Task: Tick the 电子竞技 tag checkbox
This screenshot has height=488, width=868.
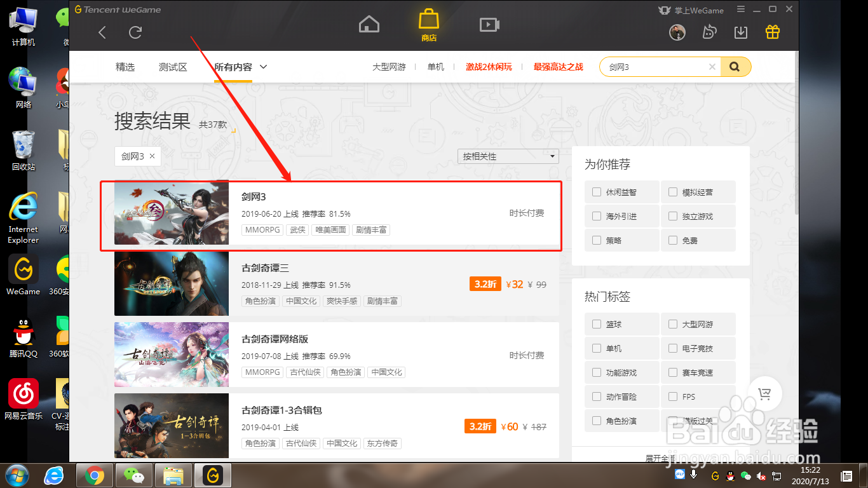Action: pyautogui.click(x=673, y=348)
